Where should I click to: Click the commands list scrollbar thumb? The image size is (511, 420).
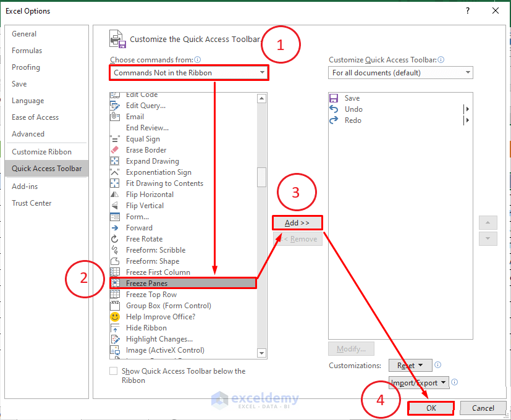(262, 177)
